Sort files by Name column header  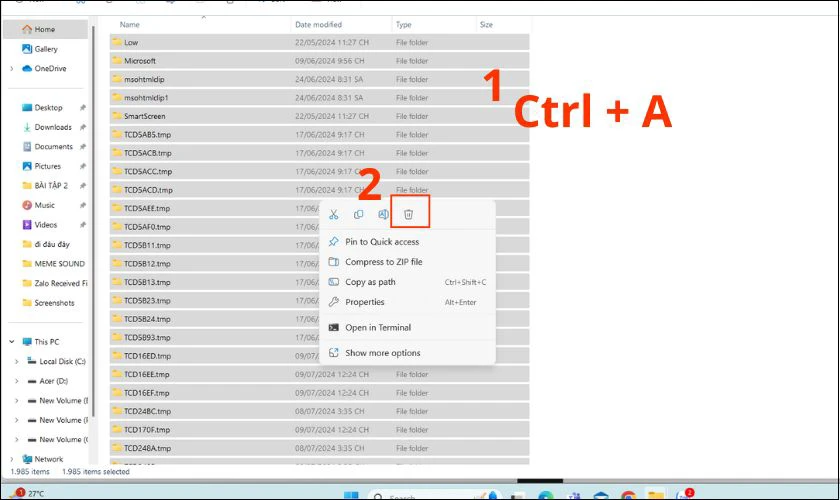tap(130, 24)
